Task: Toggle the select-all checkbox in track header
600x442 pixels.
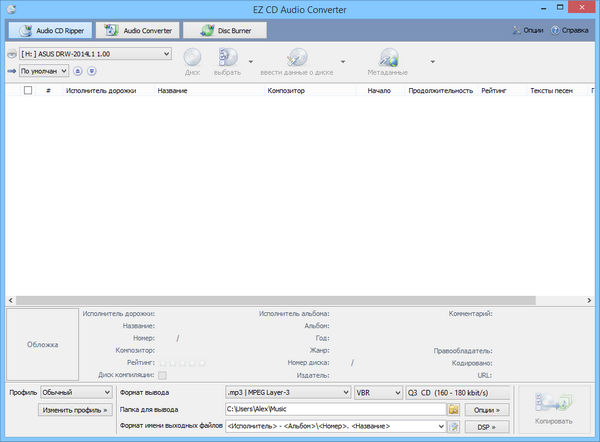Action: coord(28,90)
